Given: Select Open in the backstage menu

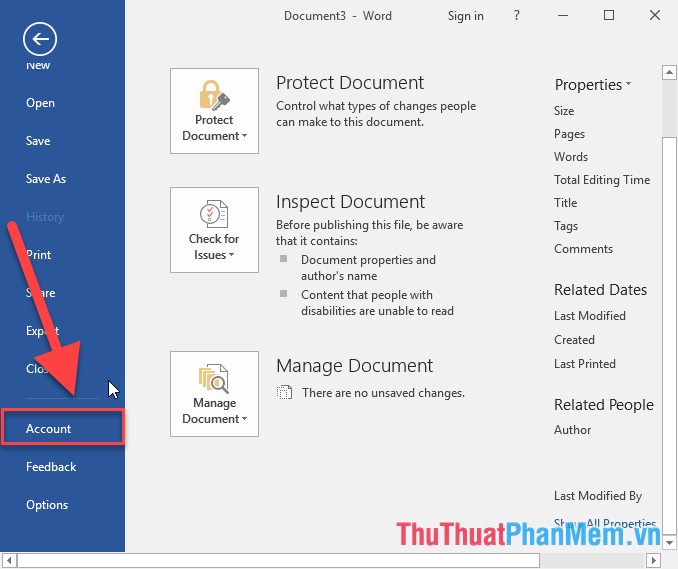Looking at the screenshot, I should [40, 103].
